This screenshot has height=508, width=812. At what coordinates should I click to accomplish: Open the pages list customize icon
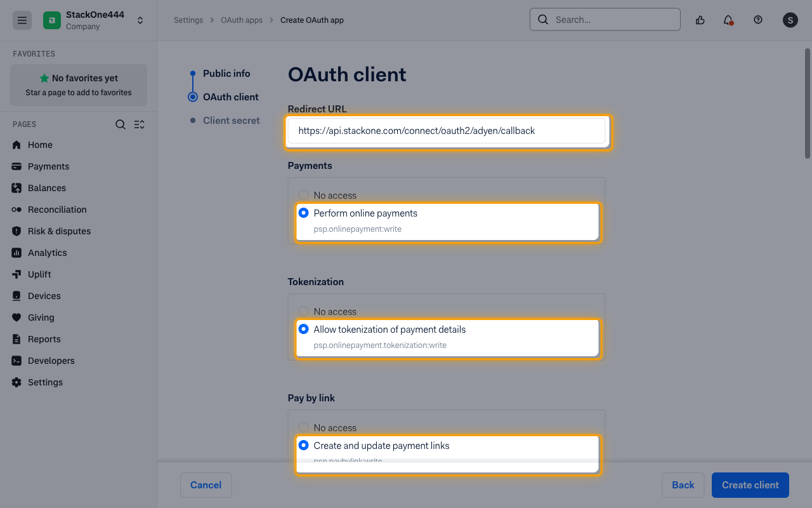(140, 124)
